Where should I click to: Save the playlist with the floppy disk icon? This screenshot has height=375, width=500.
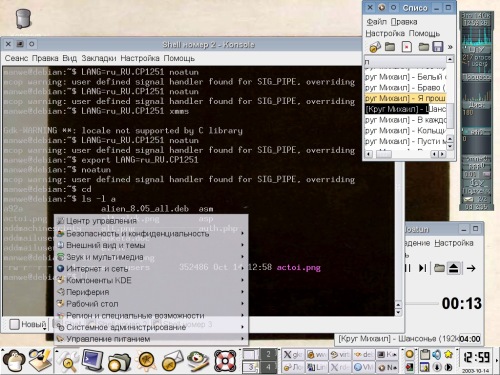tap(438, 47)
